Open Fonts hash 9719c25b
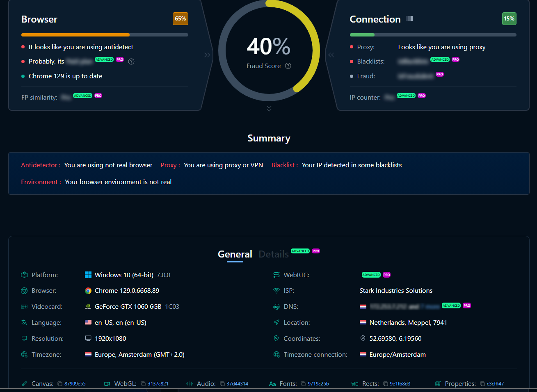 pyautogui.click(x=318, y=384)
